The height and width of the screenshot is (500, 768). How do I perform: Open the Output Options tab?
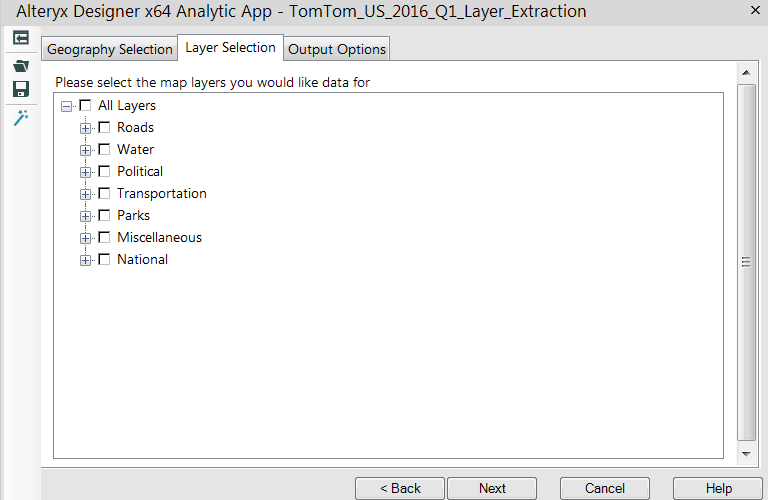(337, 49)
